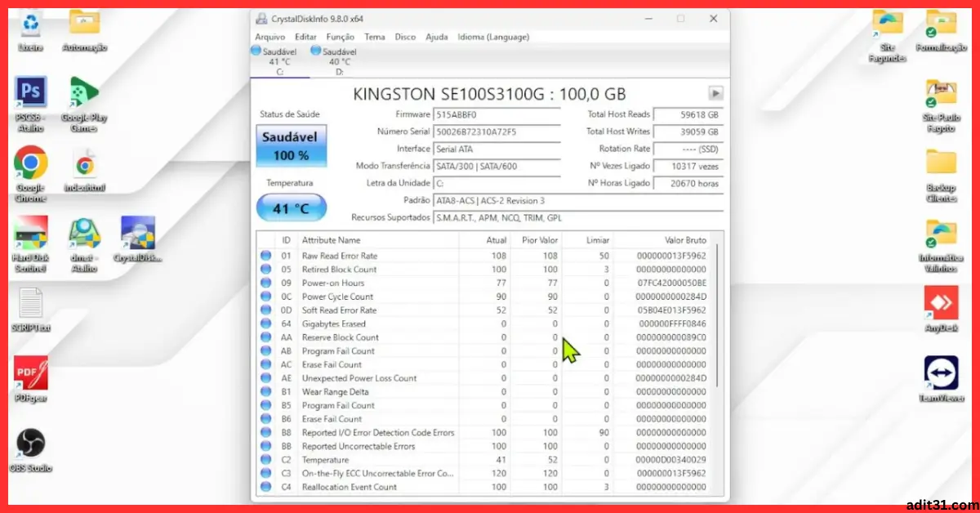Click the Limiar column header
980x513 pixels.
click(x=587, y=240)
